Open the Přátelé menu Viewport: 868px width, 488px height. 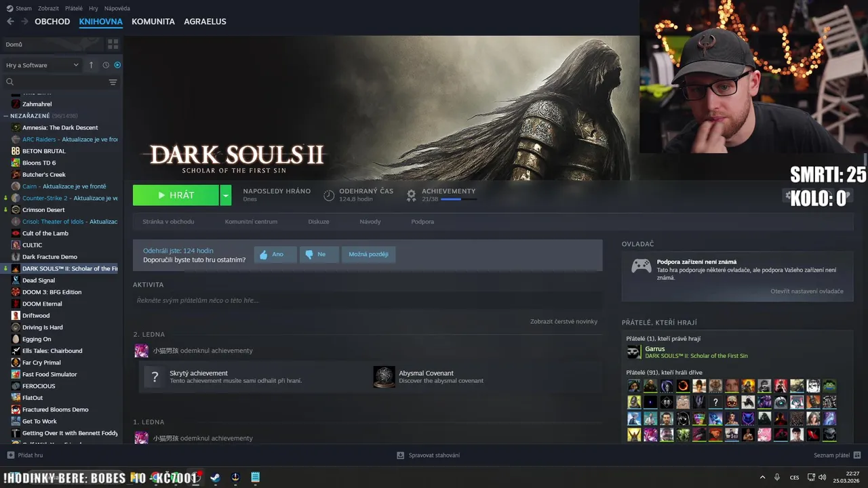coord(74,8)
